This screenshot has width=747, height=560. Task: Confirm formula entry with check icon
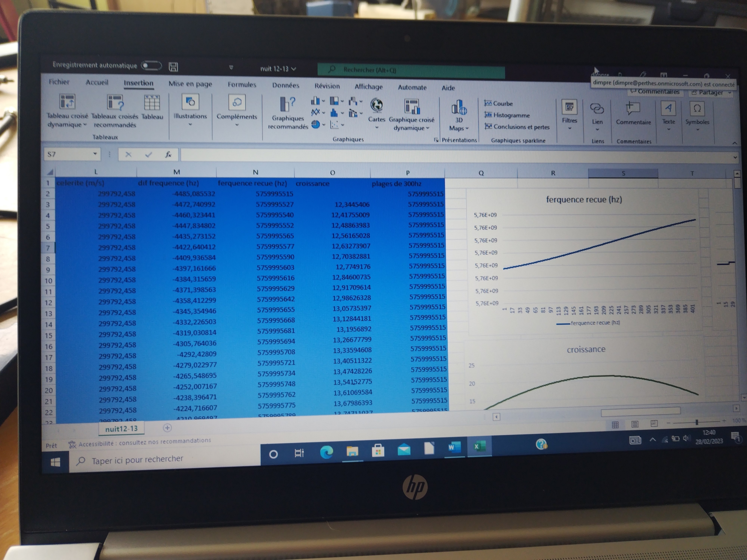(148, 155)
